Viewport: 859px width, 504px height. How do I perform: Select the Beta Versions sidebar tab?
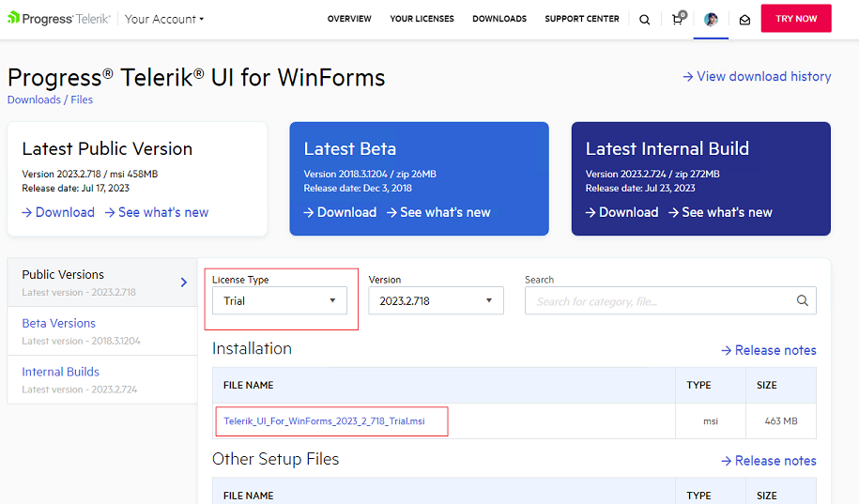coord(102,331)
